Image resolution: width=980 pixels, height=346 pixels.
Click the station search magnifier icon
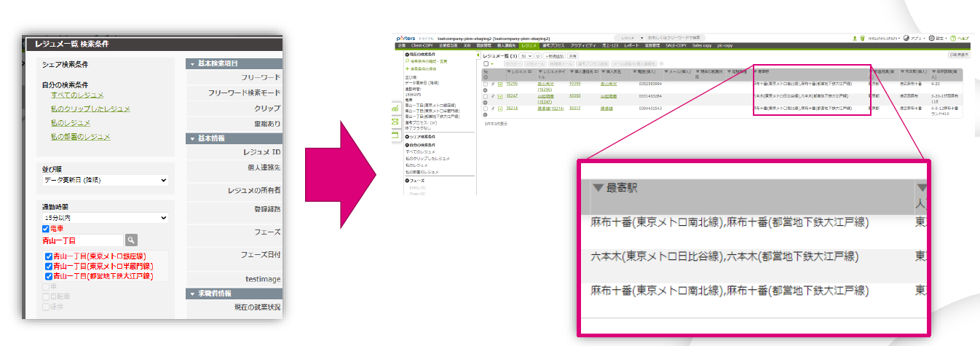coord(130,240)
